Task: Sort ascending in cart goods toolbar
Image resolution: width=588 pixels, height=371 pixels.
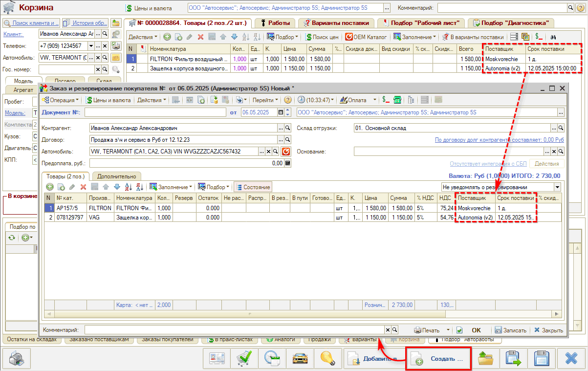Action: pyautogui.click(x=246, y=37)
